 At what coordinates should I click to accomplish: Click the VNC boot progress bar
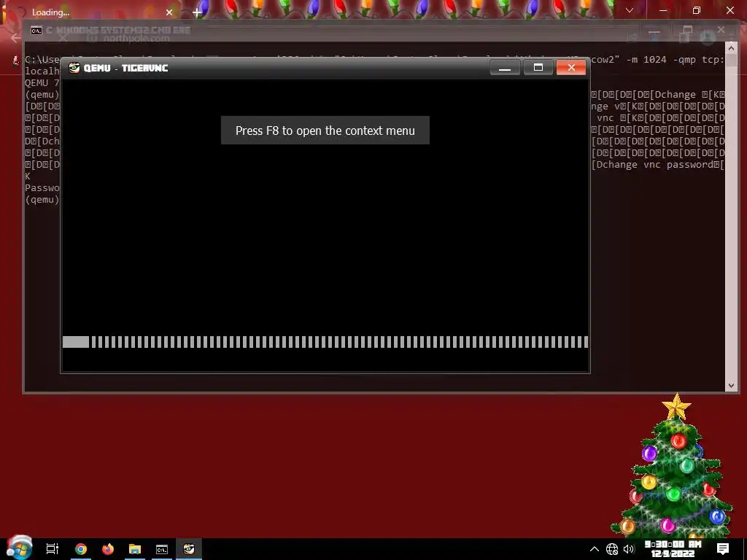[x=325, y=342]
